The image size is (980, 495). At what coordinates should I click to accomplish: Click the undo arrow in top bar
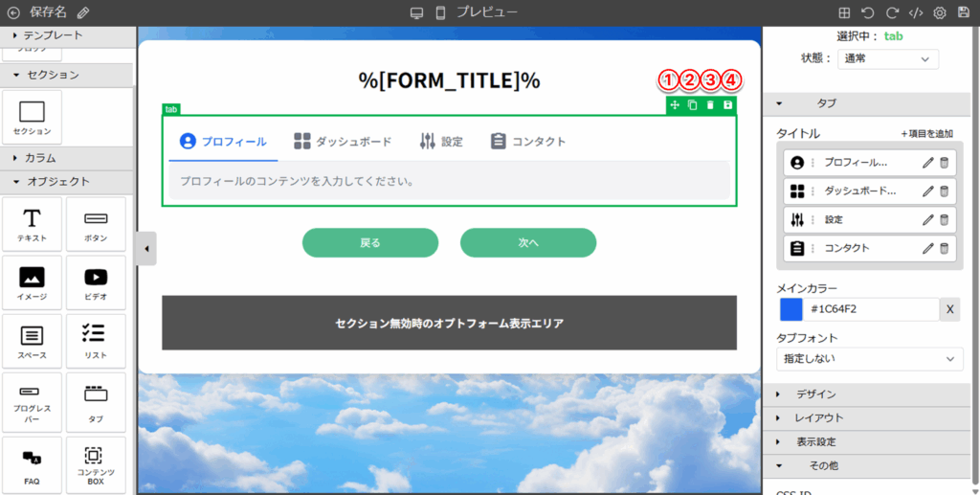[868, 13]
